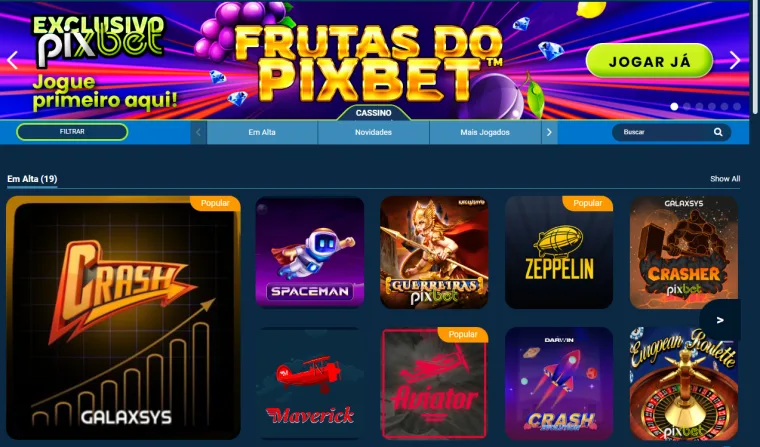The height and width of the screenshot is (447, 760).
Task: Open the FILTRAR filter button
Action: pyautogui.click(x=72, y=132)
